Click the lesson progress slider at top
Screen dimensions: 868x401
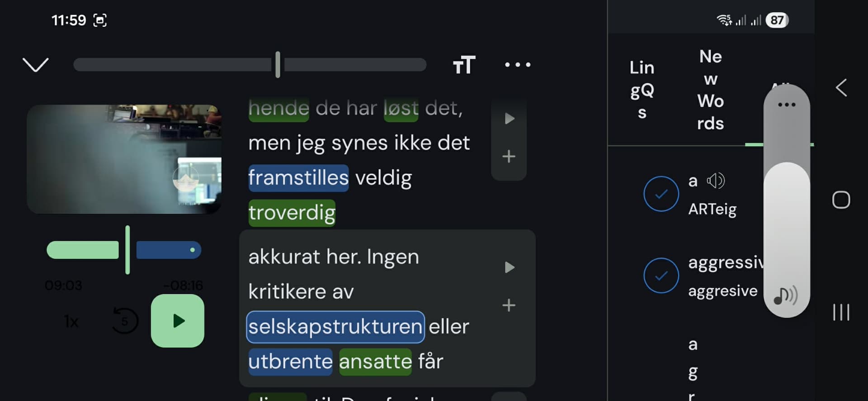[x=250, y=65]
